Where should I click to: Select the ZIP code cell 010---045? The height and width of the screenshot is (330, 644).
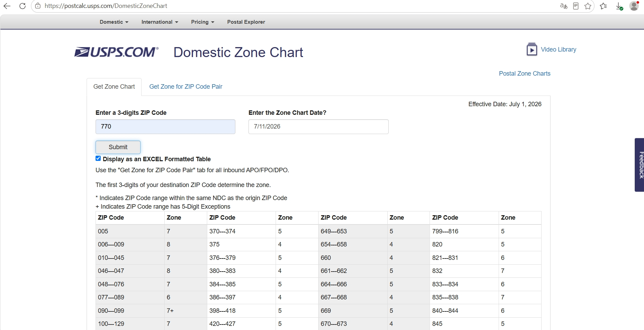pyautogui.click(x=130, y=258)
